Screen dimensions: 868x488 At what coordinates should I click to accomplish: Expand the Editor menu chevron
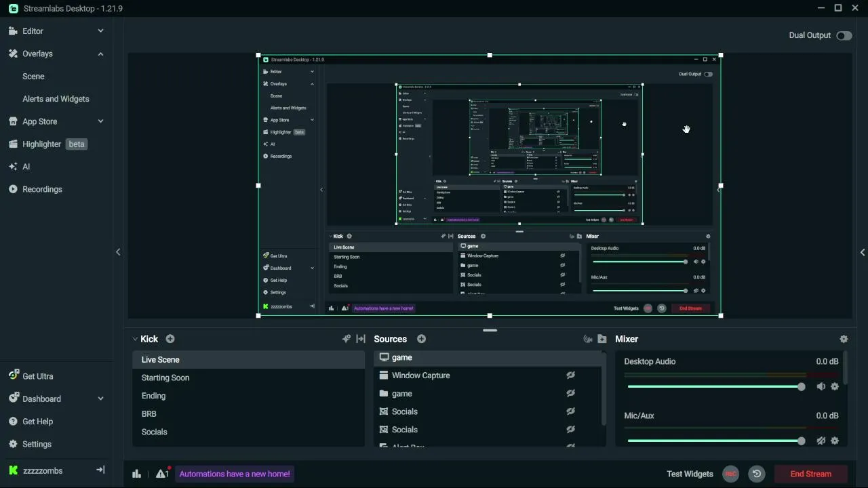pyautogui.click(x=100, y=31)
